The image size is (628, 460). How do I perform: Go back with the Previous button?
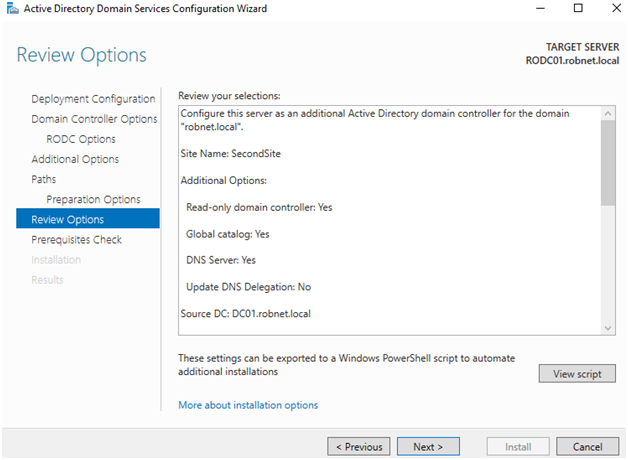click(359, 446)
